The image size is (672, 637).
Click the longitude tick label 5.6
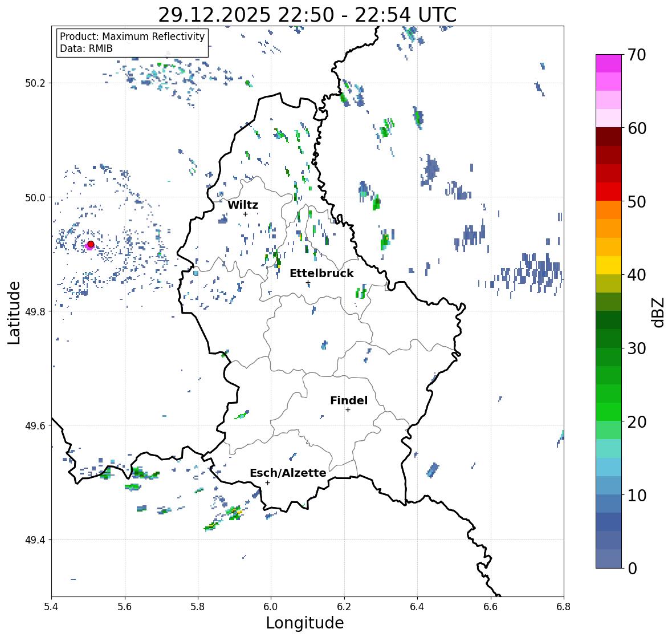tap(125, 607)
